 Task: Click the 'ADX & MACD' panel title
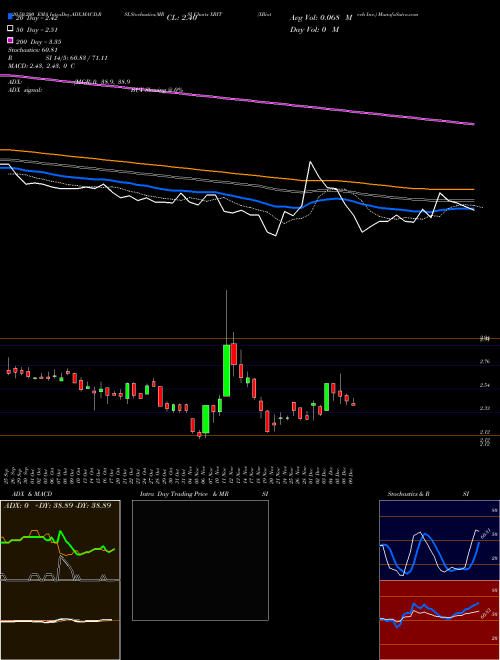click(x=32, y=494)
